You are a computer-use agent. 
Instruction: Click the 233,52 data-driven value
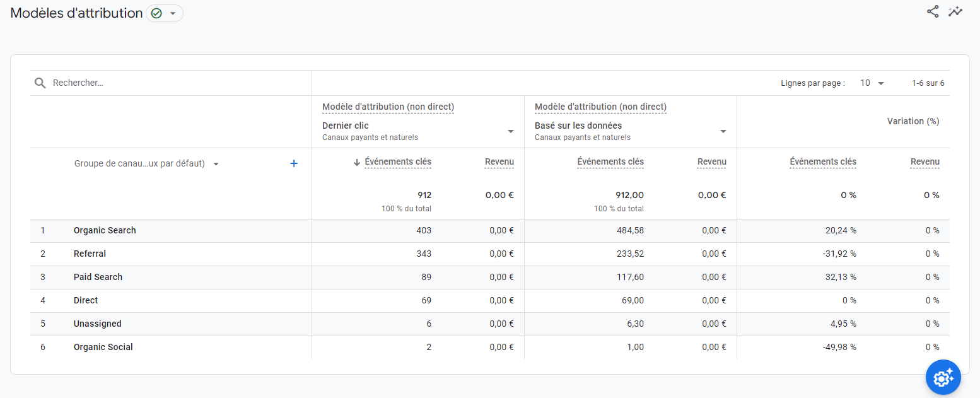click(630, 254)
